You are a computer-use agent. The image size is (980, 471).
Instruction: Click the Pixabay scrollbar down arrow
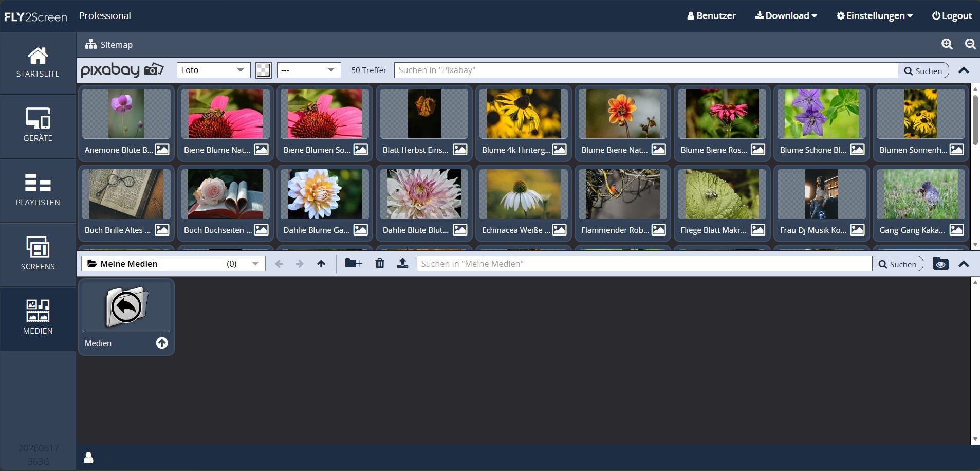[975, 245]
